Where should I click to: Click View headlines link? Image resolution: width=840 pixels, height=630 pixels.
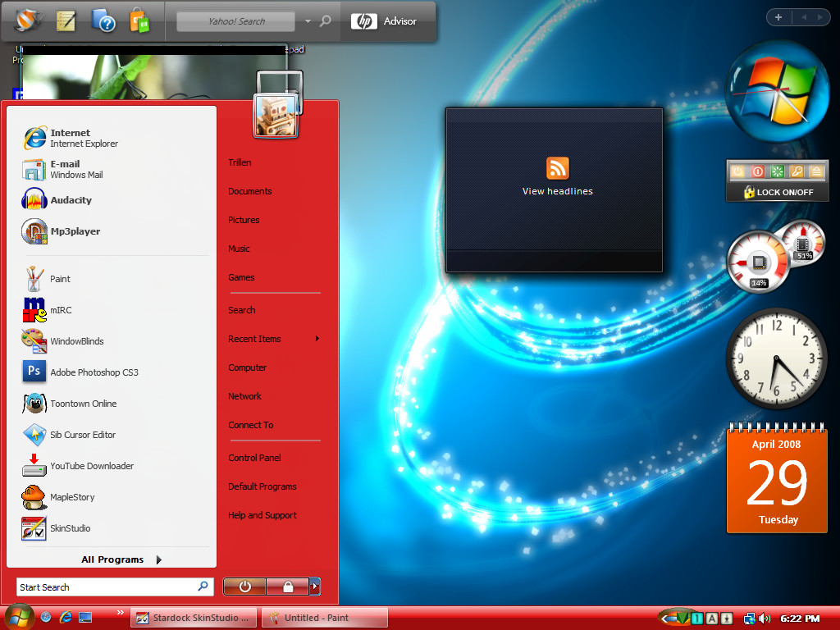pos(558,191)
